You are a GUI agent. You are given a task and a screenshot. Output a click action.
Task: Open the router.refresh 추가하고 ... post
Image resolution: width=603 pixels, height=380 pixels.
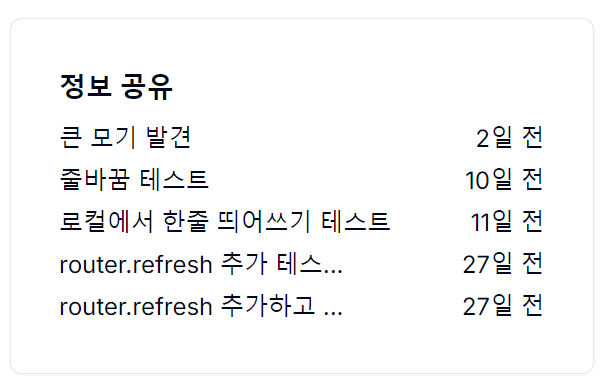click(x=201, y=306)
